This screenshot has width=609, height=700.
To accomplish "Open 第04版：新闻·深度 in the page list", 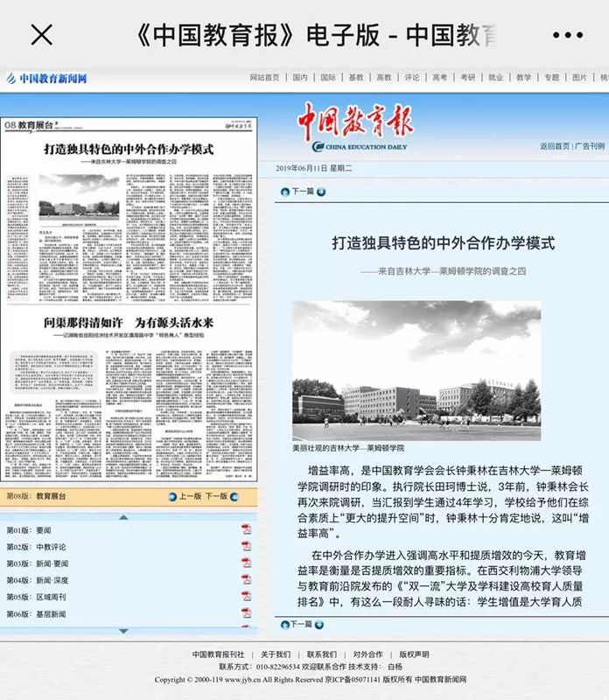I will click(37, 580).
